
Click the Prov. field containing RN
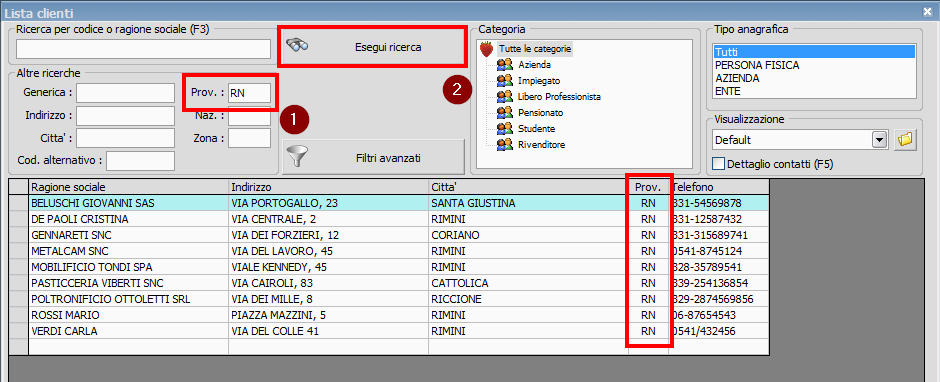tap(249, 93)
